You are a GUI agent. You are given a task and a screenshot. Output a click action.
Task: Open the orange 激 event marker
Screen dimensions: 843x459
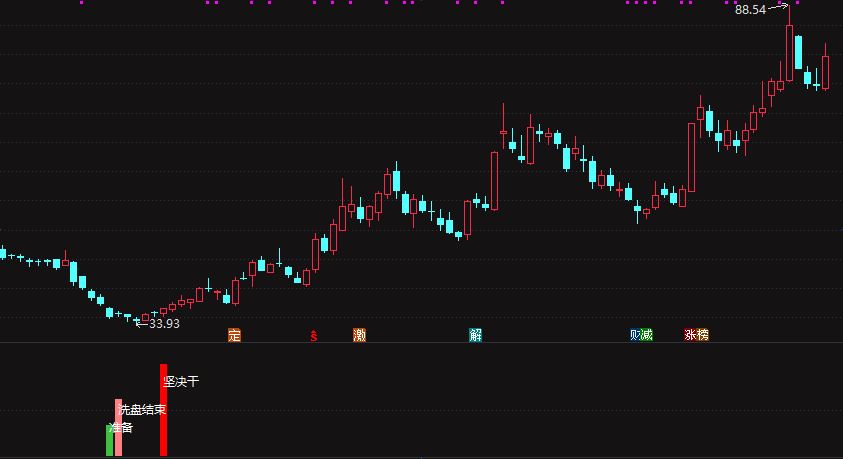tap(359, 335)
